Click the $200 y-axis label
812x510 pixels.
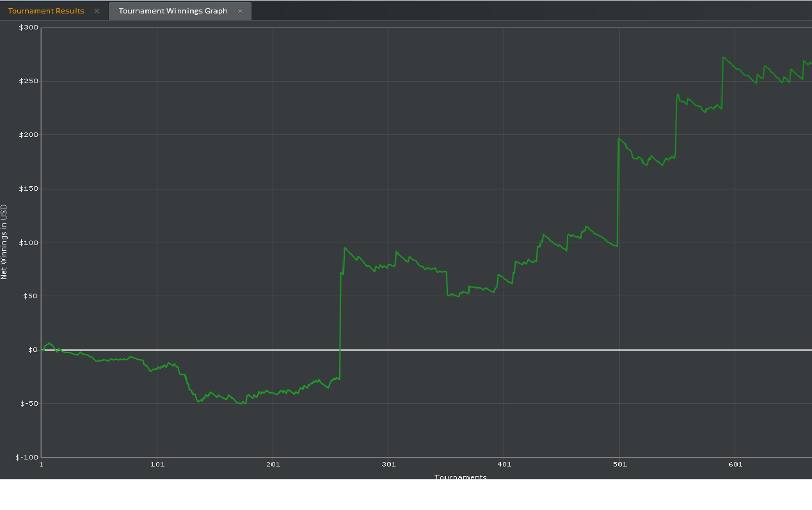29,135
